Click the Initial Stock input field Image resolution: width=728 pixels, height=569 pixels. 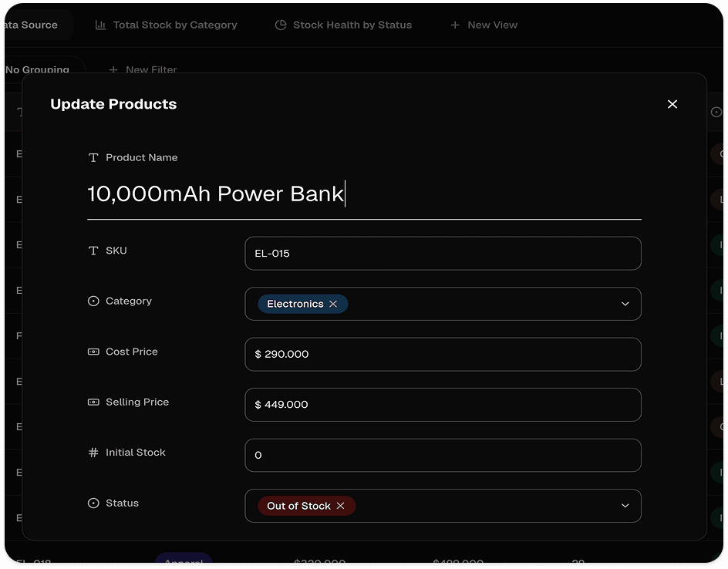tap(443, 456)
